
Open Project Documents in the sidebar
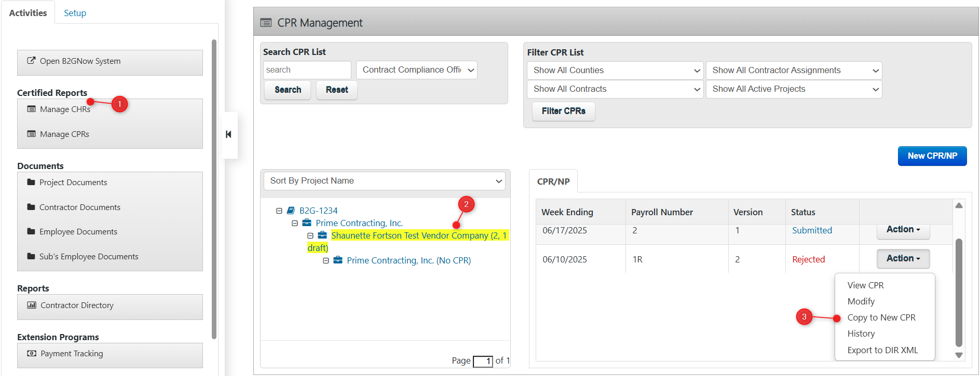[x=73, y=182]
